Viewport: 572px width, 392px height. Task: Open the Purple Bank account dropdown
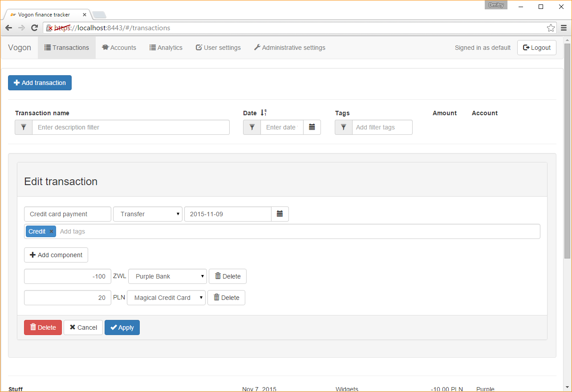click(167, 276)
